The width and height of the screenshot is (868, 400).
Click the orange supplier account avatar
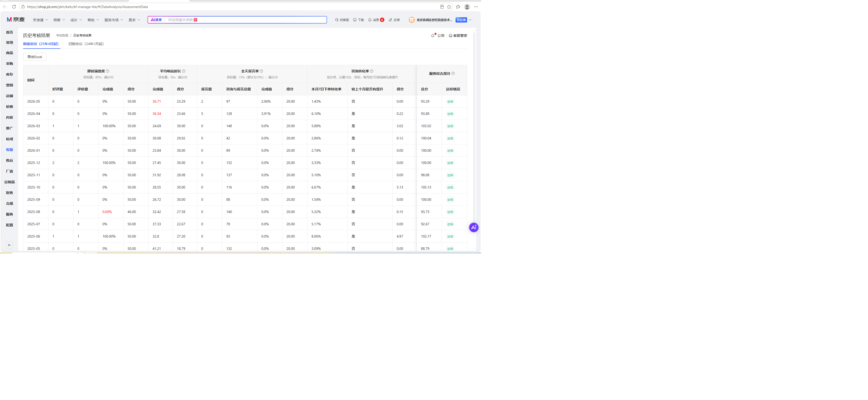point(411,20)
